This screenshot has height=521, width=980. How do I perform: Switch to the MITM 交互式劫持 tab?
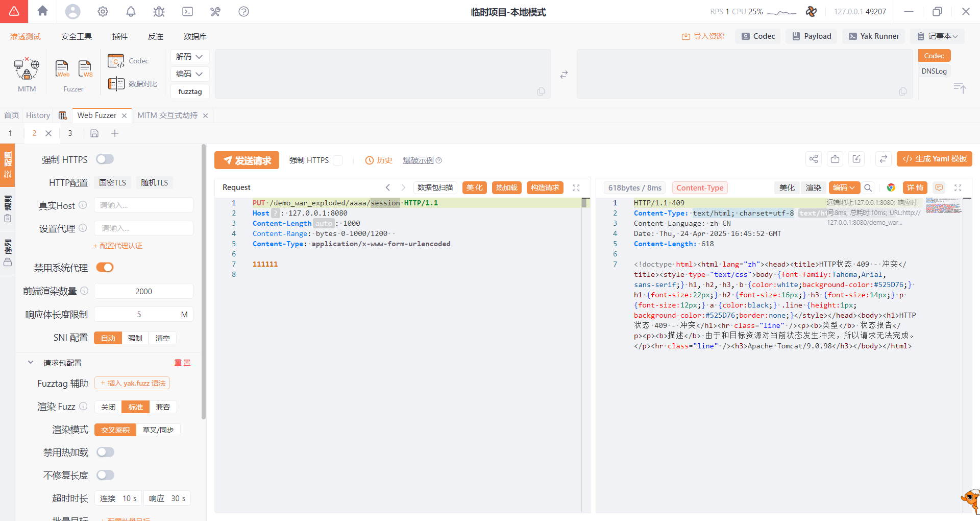click(167, 115)
